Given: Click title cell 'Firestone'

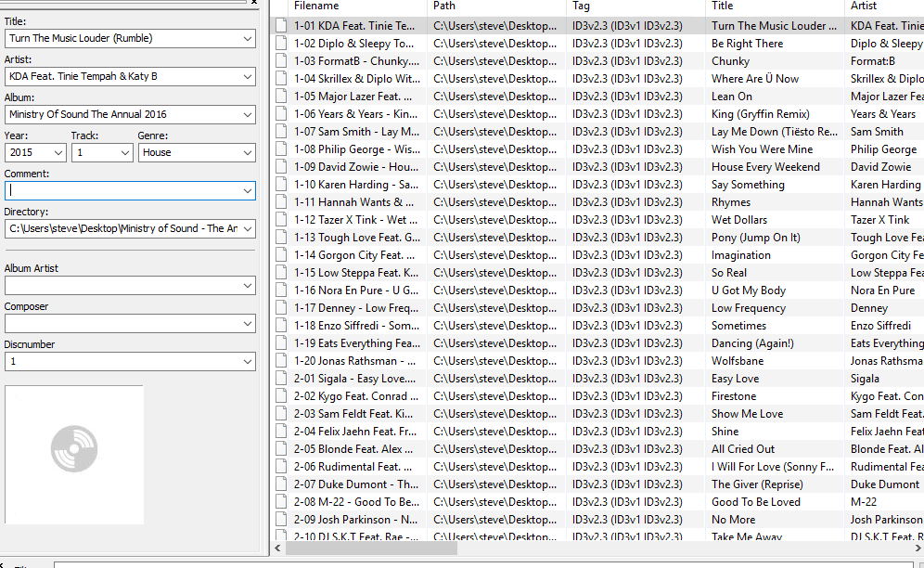Looking at the screenshot, I should pyautogui.click(x=734, y=396).
